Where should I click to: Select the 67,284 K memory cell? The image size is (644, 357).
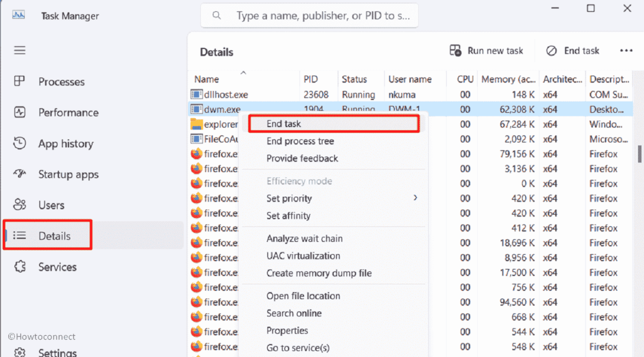tap(517, 124)
